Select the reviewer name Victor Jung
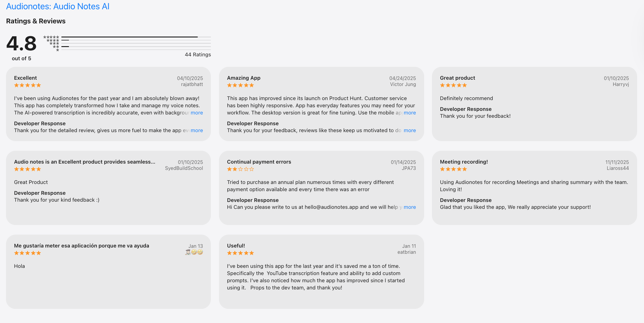The width and height of the screenshot is (644, 323). click(x=403, y=84)
